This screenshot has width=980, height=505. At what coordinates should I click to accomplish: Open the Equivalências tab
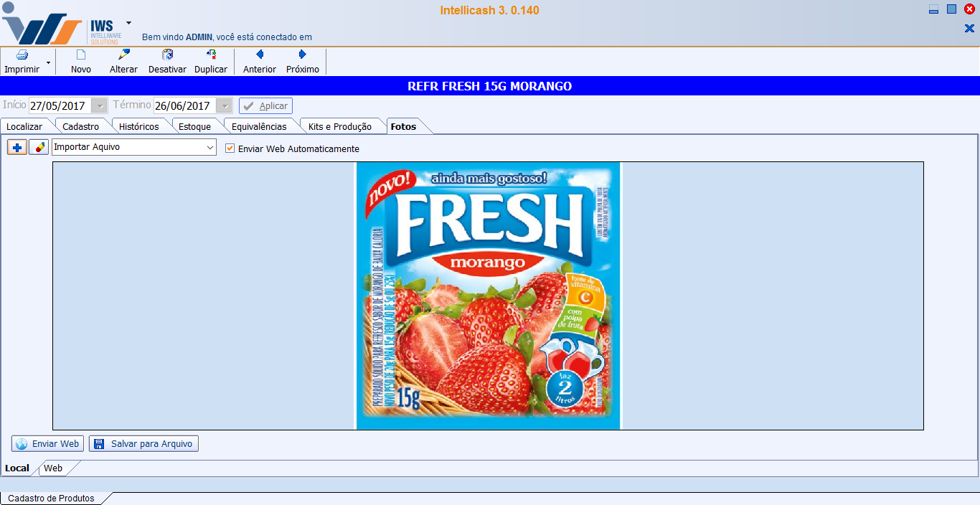coord(259,126)
